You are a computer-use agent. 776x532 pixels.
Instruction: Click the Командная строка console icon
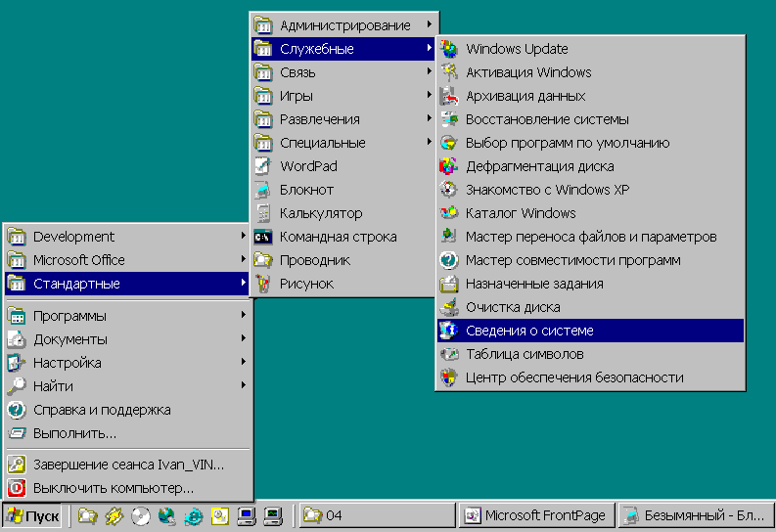click(263, 237)
